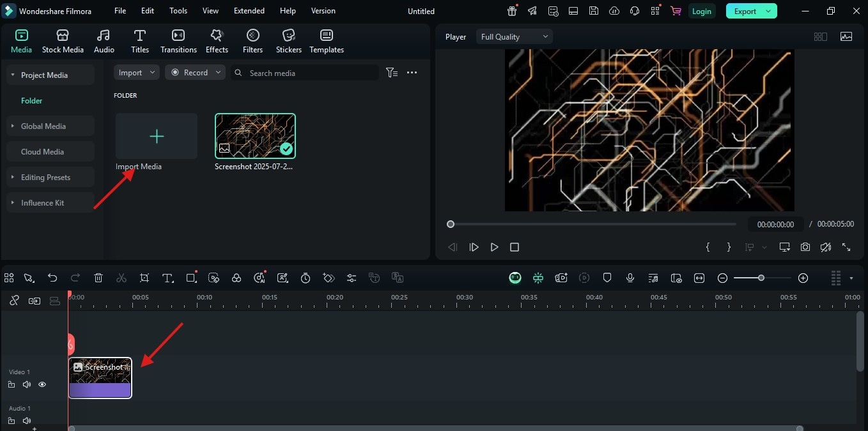Click the shield marker icon
This screenshot has height=431, width=868.
tap(607, 278)
